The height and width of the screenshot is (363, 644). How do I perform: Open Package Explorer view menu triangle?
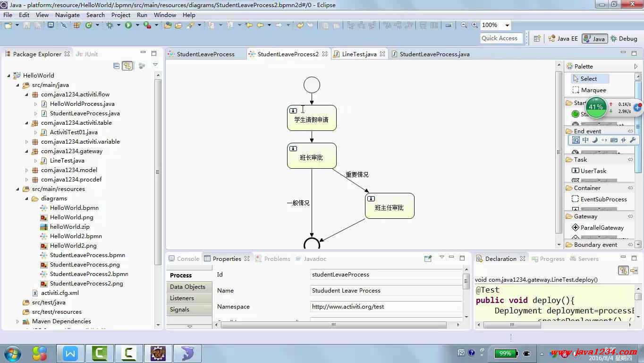pos(155,65)
